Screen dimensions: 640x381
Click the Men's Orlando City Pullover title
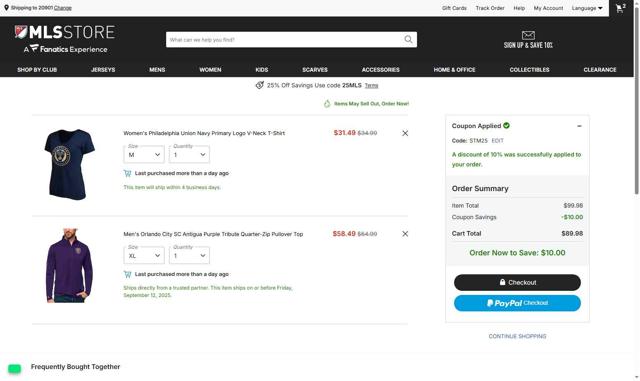(x=213, y=234)
